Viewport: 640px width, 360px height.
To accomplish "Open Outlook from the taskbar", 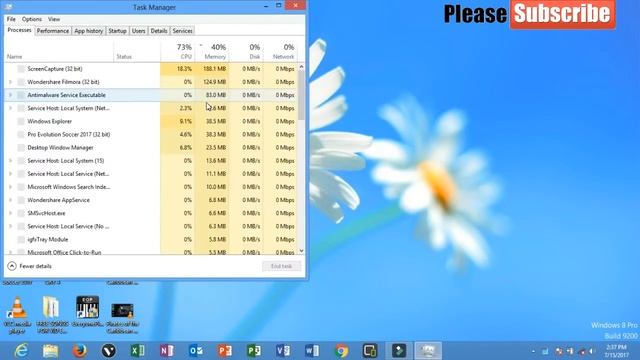I will click(196, 351).
